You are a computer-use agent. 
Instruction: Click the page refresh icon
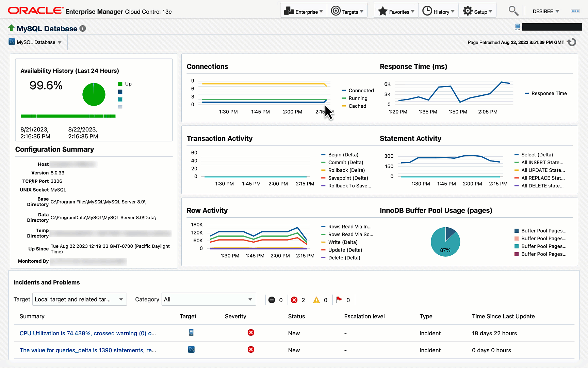(572, 42)
